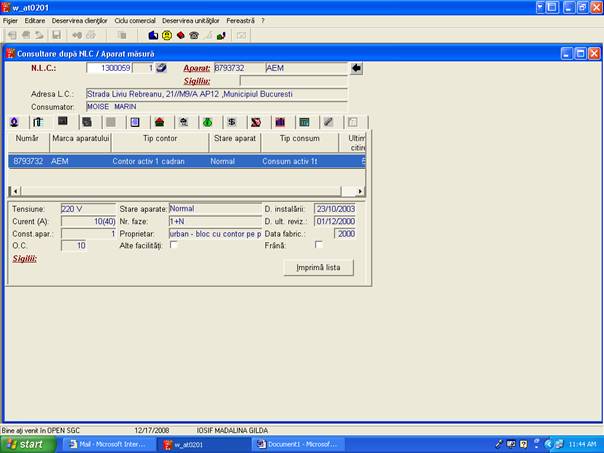Open the tab with teal table icon

304,122
